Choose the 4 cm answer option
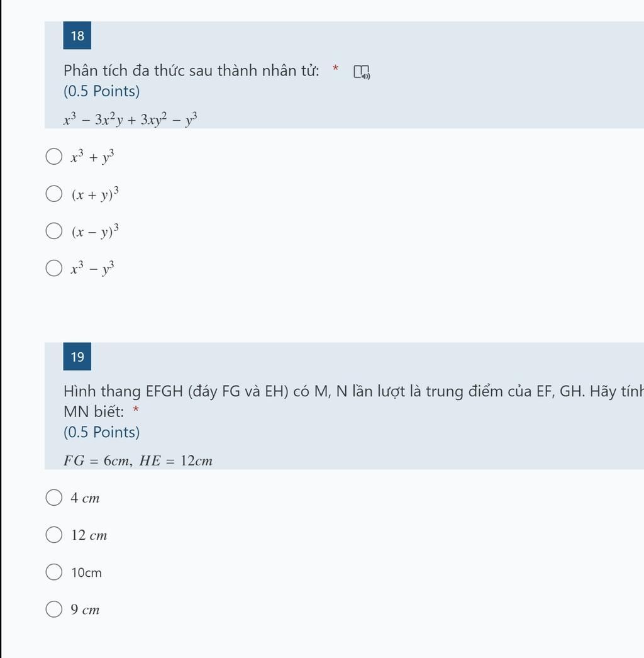Screen dimensions: 644x658 54,498
